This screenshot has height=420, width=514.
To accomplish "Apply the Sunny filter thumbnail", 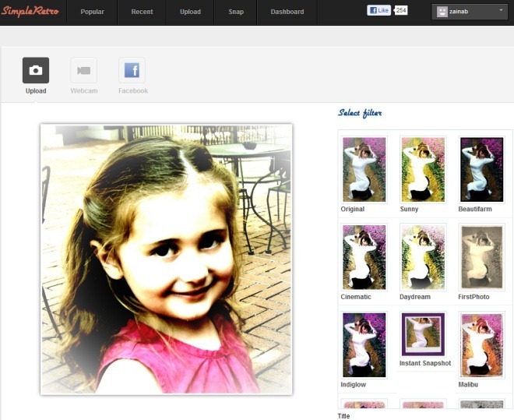I will [x=423, y=170].
